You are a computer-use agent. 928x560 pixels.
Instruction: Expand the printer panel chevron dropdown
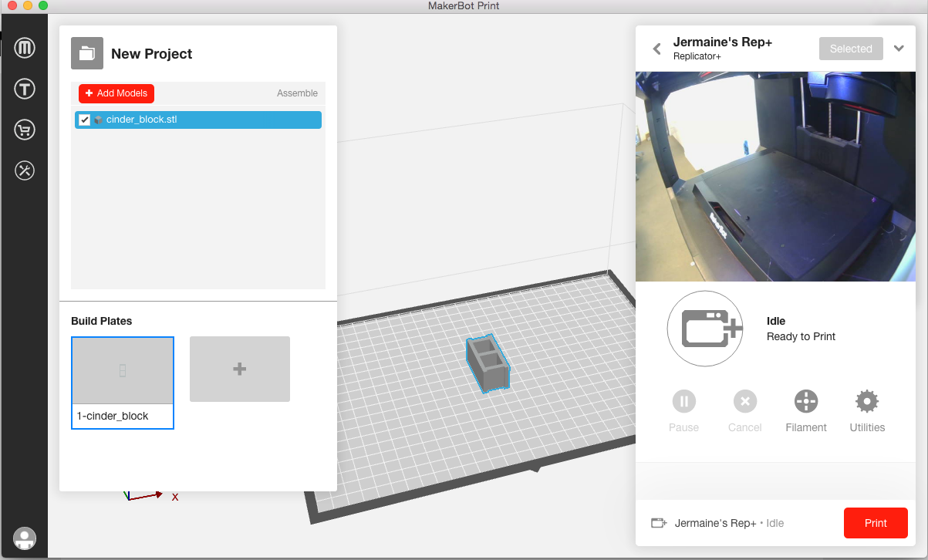click(x=899, y=48)
